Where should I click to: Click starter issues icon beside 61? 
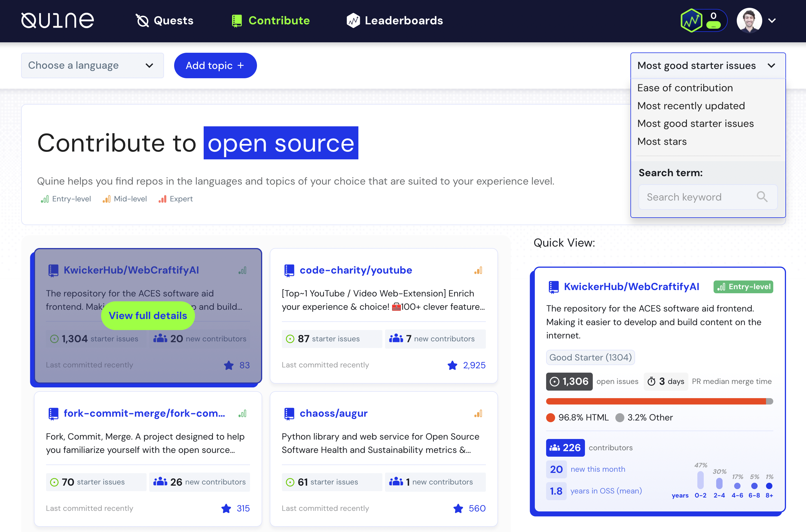tap(290, 482)
